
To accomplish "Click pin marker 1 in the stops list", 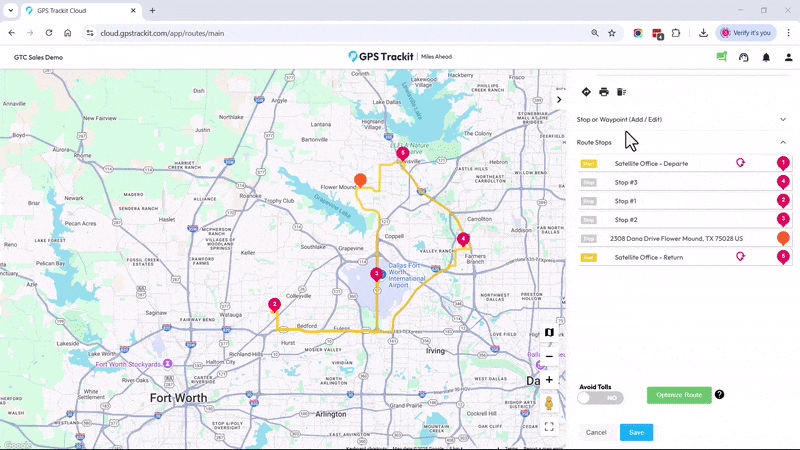I will (783, 163).
